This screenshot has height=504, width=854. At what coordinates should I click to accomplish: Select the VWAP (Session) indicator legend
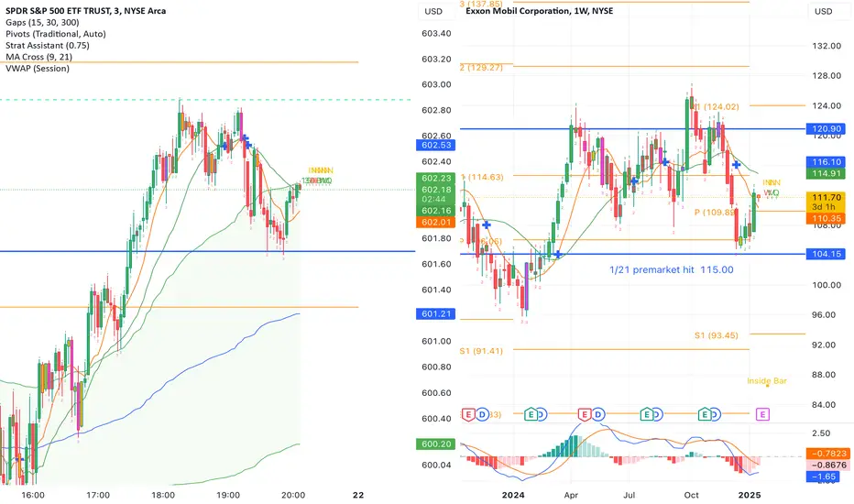click(38, 68)
